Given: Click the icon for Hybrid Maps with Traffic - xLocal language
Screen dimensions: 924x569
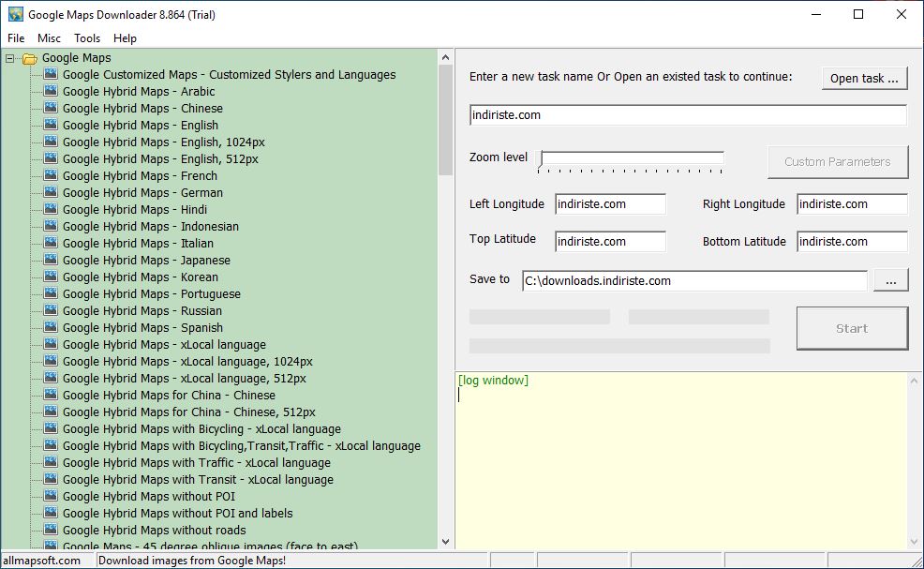Looking at the screenshot, I should coord(51,462).
